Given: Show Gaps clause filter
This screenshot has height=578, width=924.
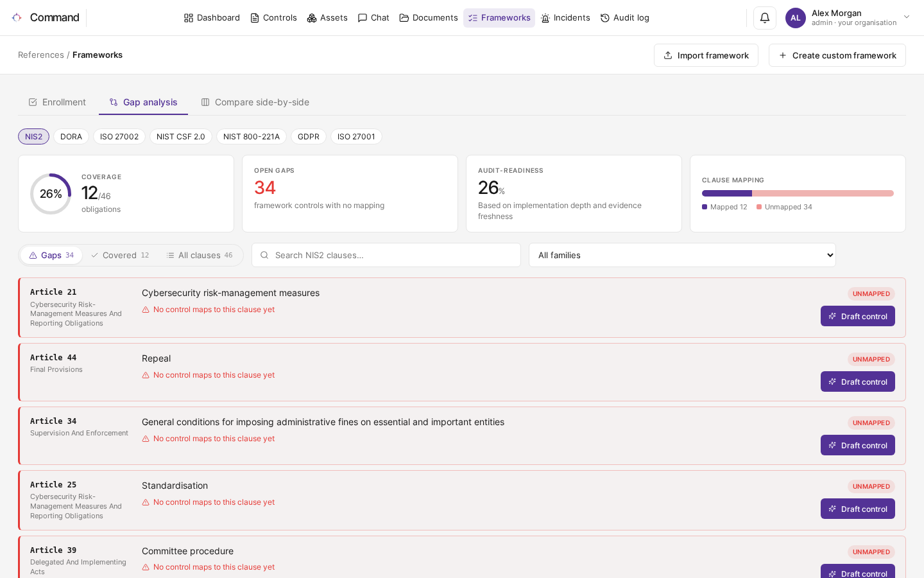Looking at the screenshot, I should 51,255.
